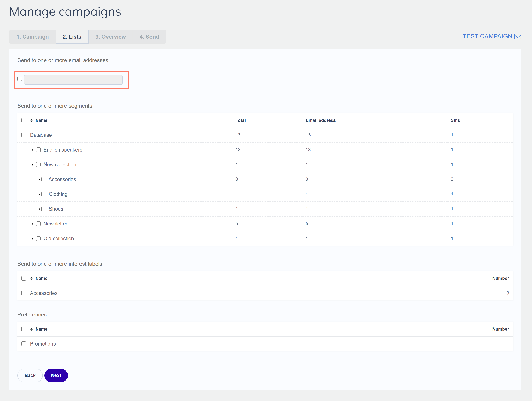Expand the Old collection segment

point(32,239)
